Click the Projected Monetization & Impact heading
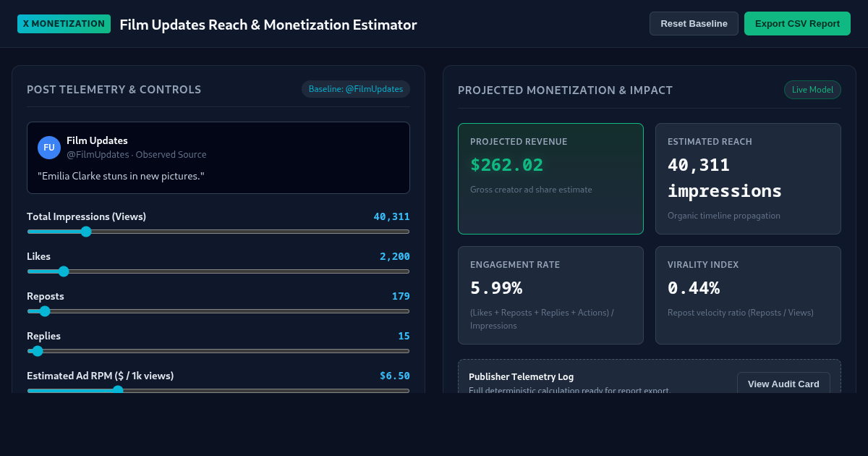This screenshot has width=868, height=456. 566,90
